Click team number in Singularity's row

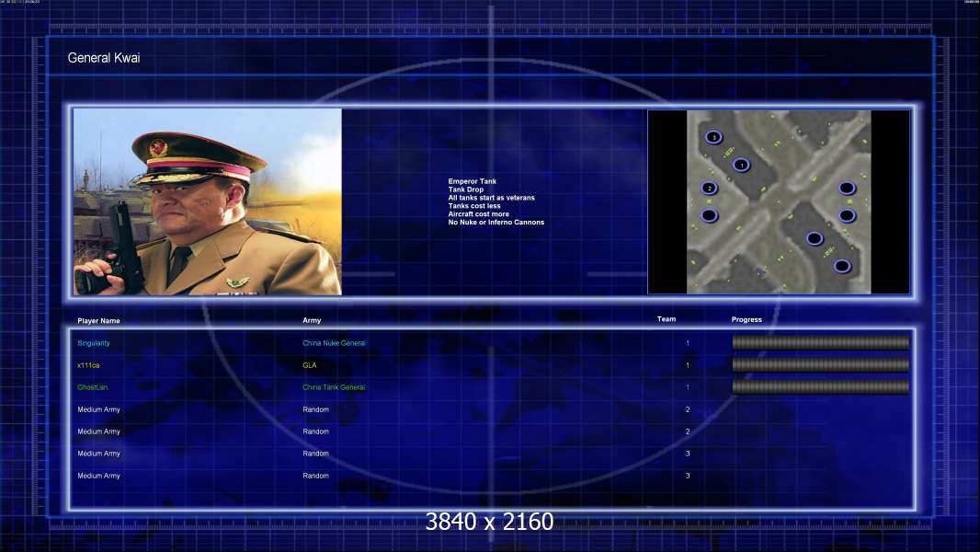[688, 343]
